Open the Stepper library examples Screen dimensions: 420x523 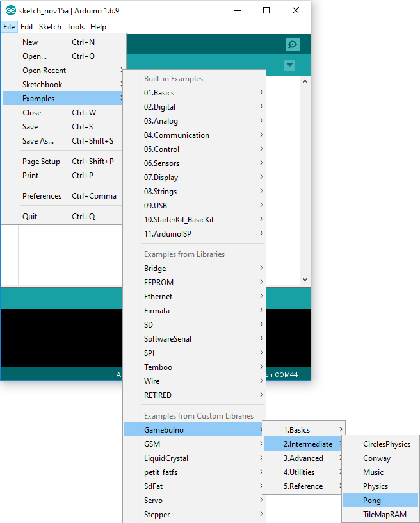[195, 514]
